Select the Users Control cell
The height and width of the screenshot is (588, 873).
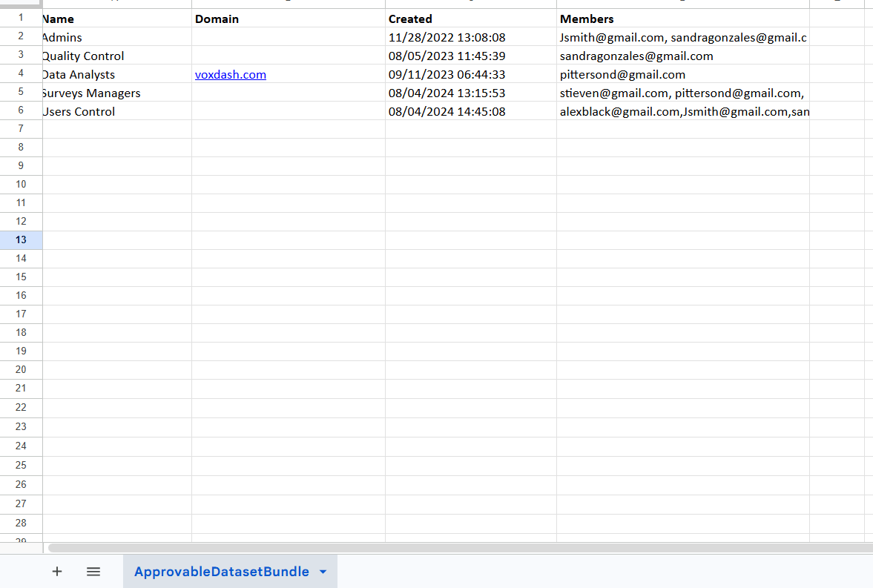117,111
